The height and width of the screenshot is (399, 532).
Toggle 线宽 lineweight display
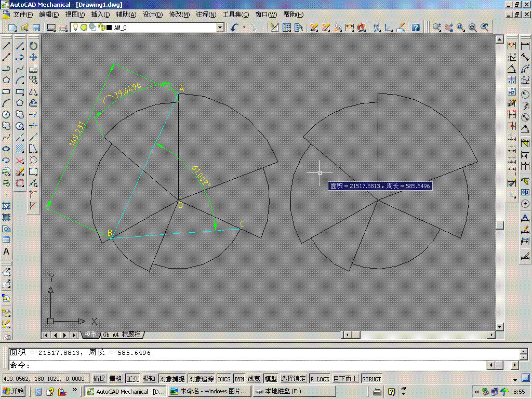coord(254,379)
